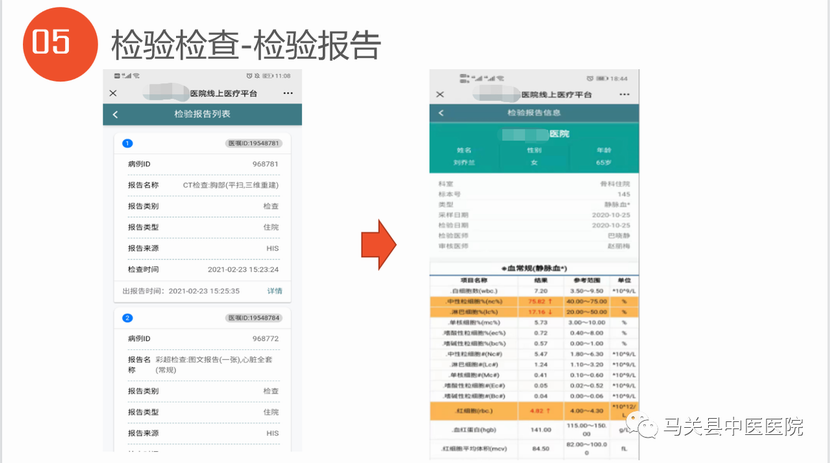Click the 血常规(静脉血*) table heading
The height and width of the screenshot is (463, 830).
(534, 268)
